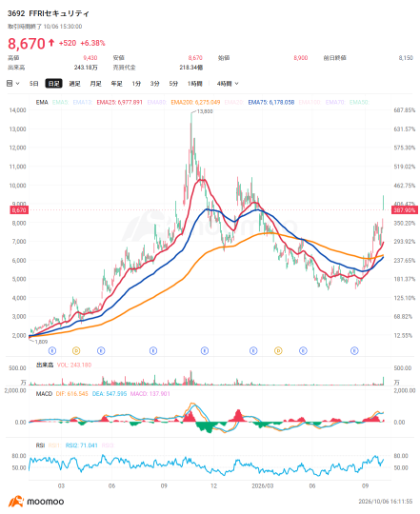
Task: Click the 13,800 peak price annotation
Action: 205,111
